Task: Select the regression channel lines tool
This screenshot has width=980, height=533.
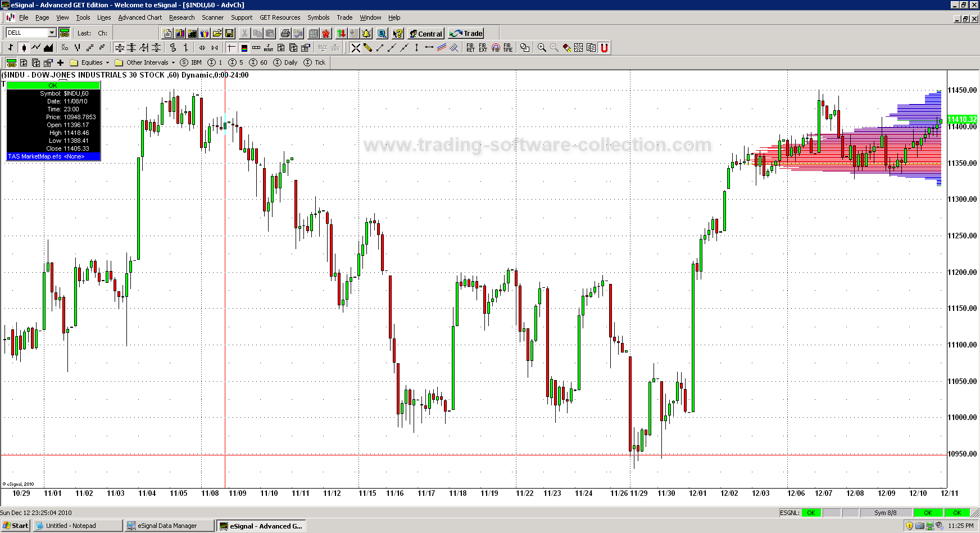Action: point(441,48)
